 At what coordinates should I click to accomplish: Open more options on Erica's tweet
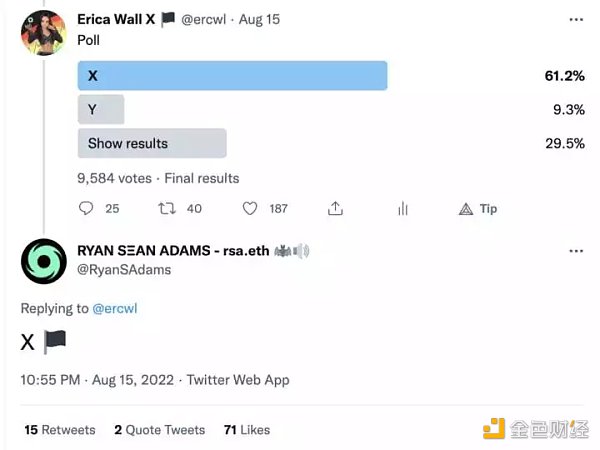(575, 19)
